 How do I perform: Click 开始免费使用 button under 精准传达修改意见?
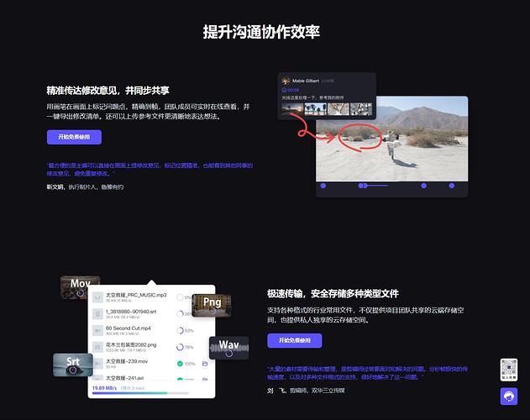point(74,137)
